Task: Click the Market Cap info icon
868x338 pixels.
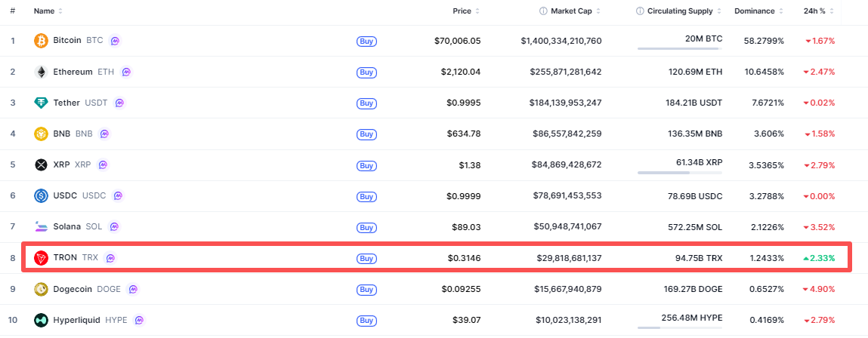Action: 543,11
